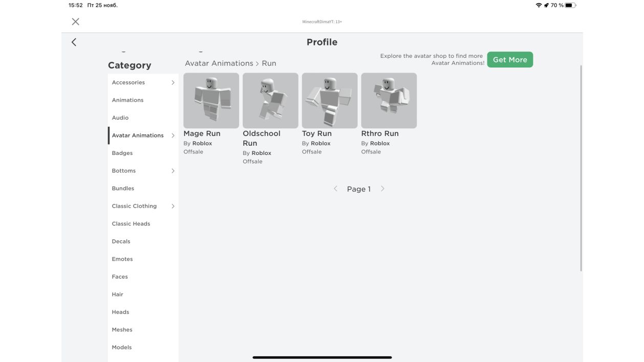Click the vertical page scrollbar
This screenshot has width=644, height=362.
pyautogui.click(x=581, y=168)
